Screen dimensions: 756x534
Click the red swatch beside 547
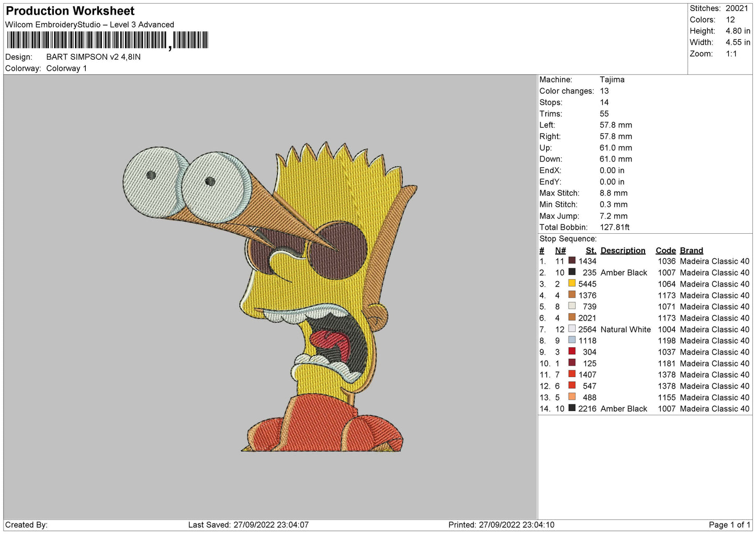572,385
